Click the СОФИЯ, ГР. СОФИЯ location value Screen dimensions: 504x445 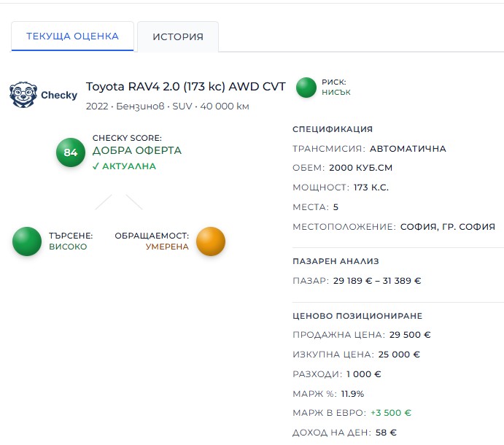click(x=447, y=227)
